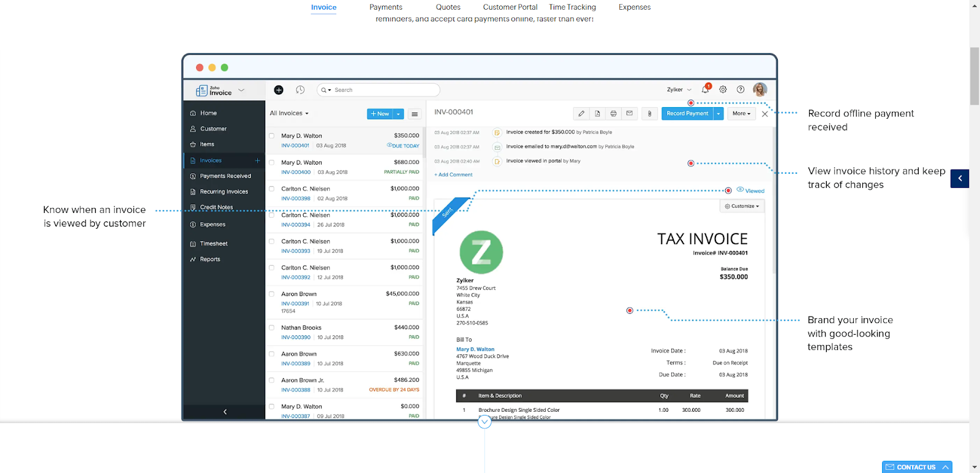Click the Contact Us button
Image resolution: width=980 pixels, height=473 pixels.
pos(917,467)
